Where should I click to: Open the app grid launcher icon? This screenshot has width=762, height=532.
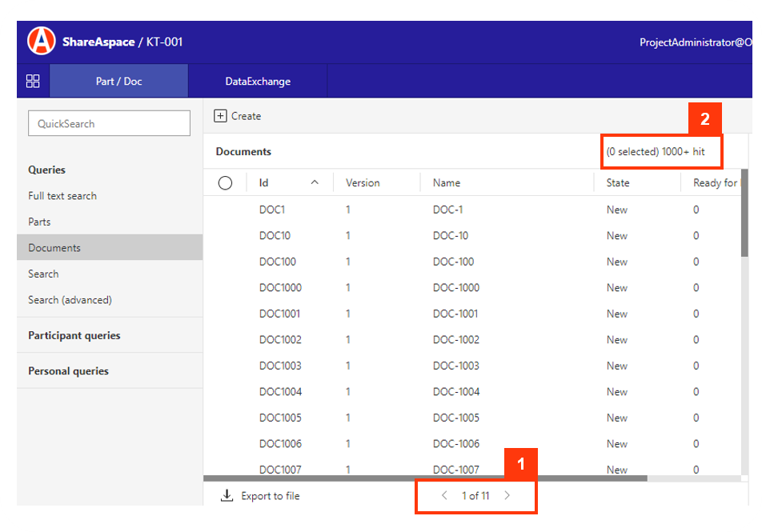point(33,81)
